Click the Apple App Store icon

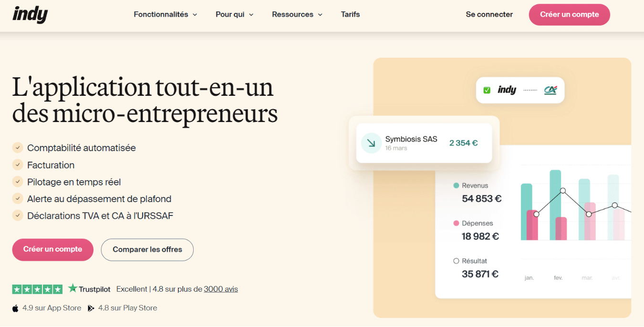tap(15, 308)
